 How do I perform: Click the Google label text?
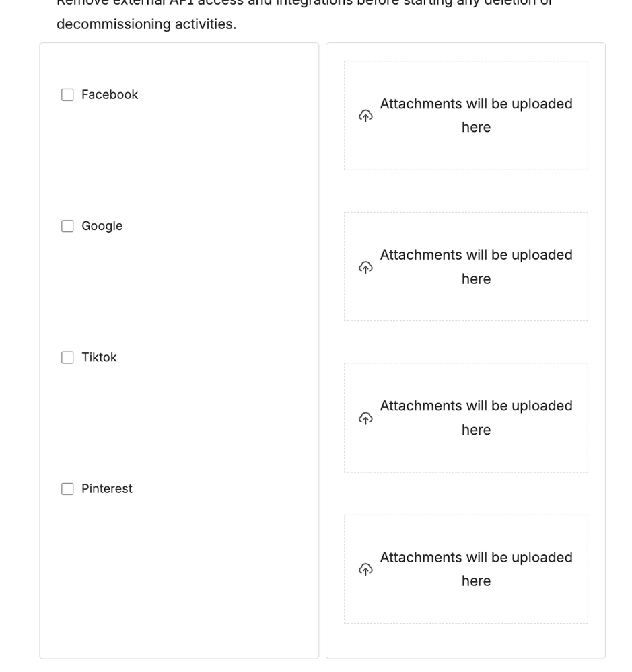(x=102, y=226)
